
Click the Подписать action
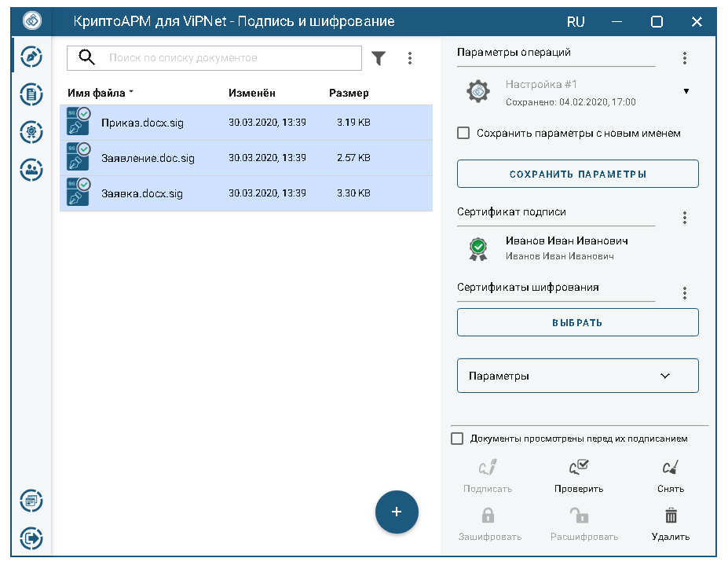(488, 476)
